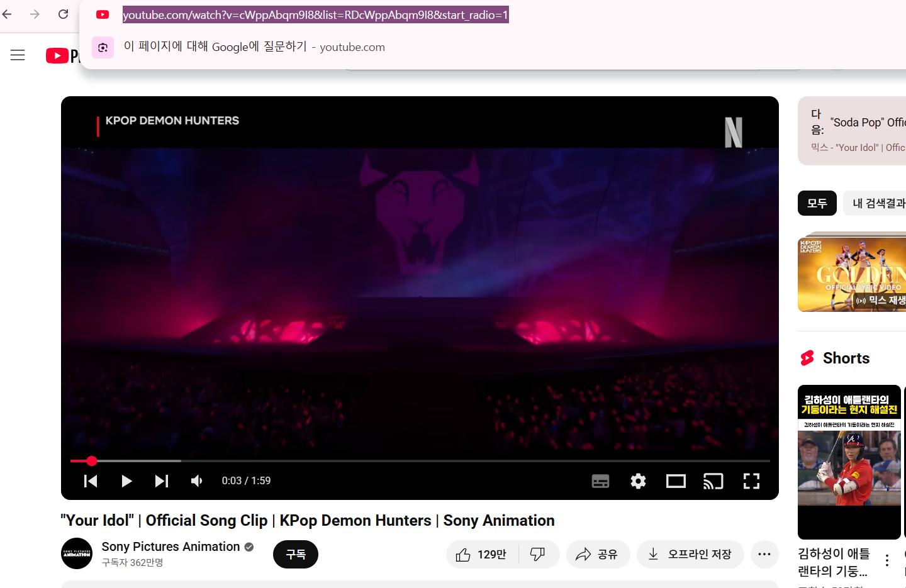
Task: Click the KPOP DEMON HUNTERS overlay title
Action: (x=172, y=121)
